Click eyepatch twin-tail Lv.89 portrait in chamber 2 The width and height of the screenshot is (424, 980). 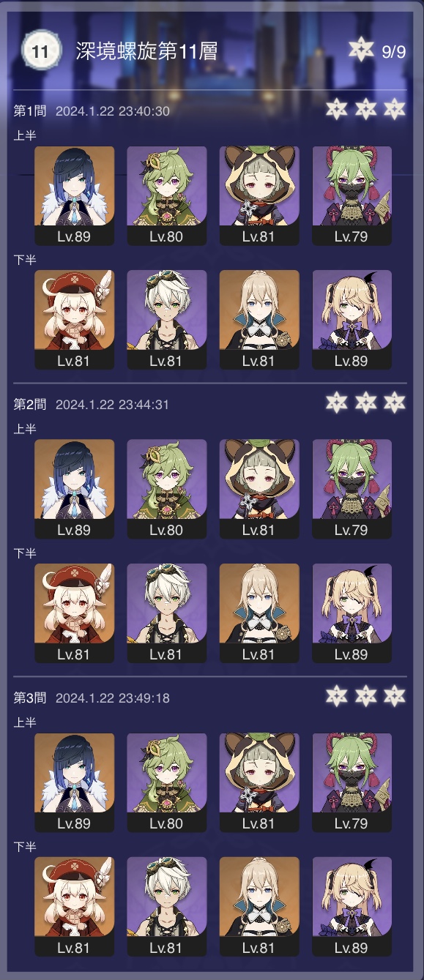(352, 613)
